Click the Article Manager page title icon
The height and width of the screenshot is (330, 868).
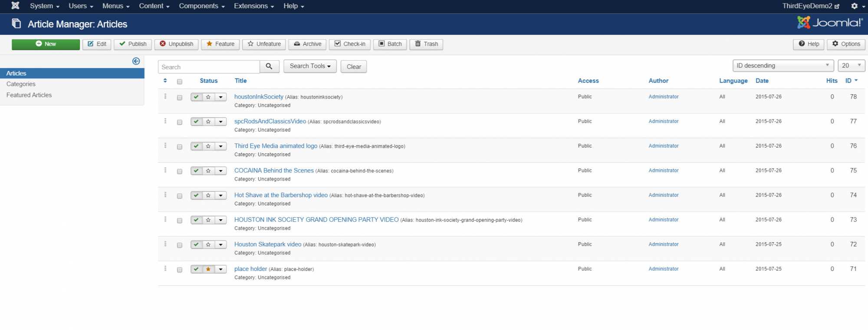16,23
